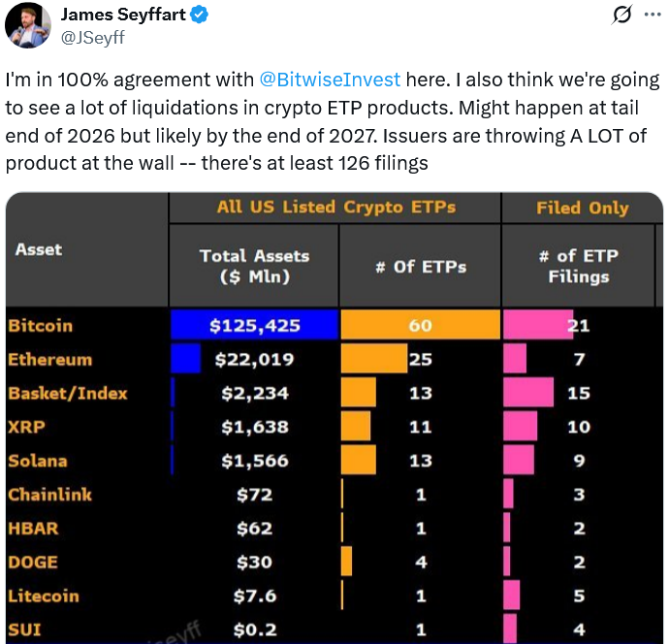This screenshot has width=669, height=644.
Task: Click the orange Bitcoin 60 ETPs bar
Action: click(420, 326)
